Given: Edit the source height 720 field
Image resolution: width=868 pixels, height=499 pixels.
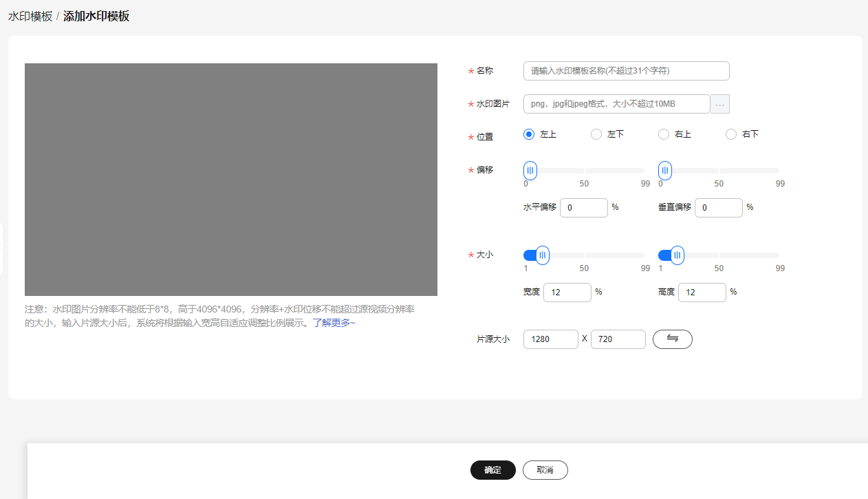Looking at the screenshot, I should 618,339.
